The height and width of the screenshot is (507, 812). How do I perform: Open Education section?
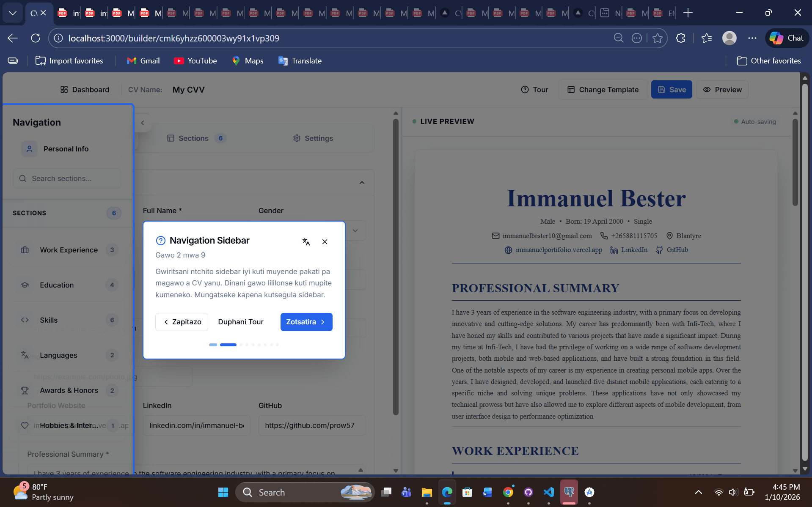[x=67, y=285]
